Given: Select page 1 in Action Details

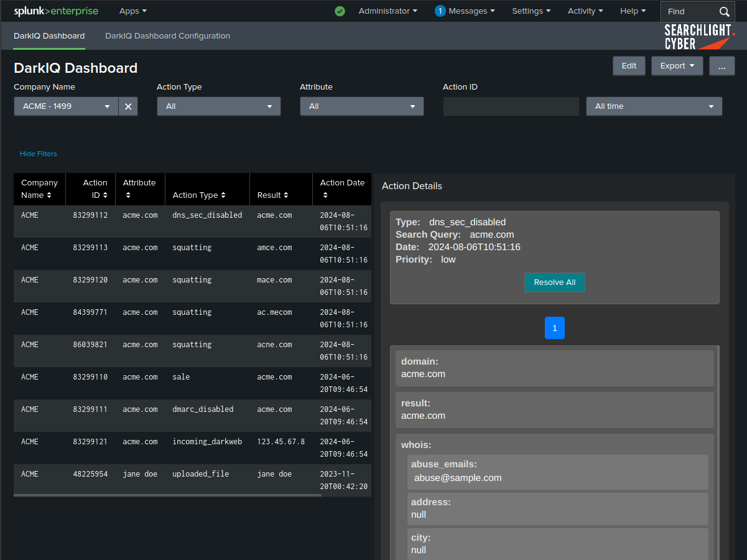Looking at the screenshot, I should (x=554, y=328).
